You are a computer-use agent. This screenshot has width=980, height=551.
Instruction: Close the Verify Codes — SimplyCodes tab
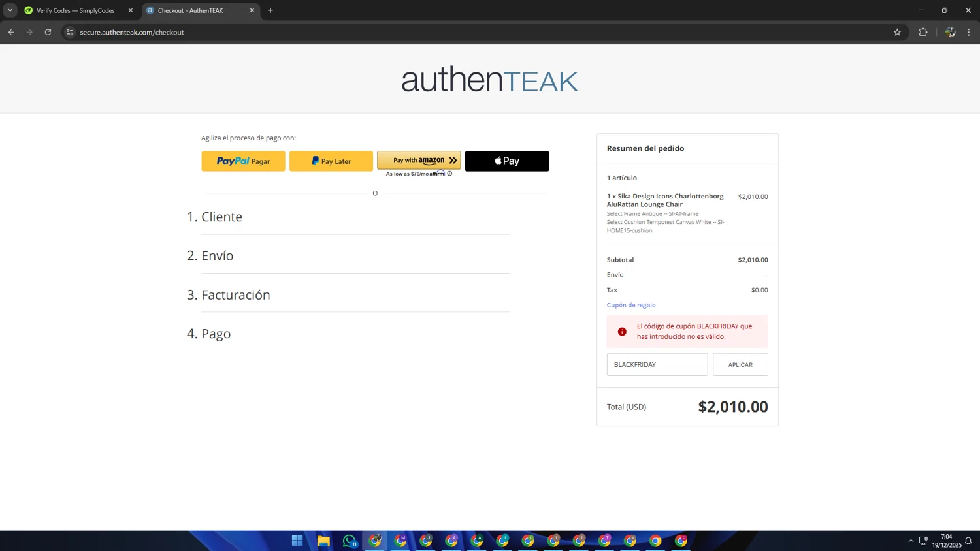(130, 10)
